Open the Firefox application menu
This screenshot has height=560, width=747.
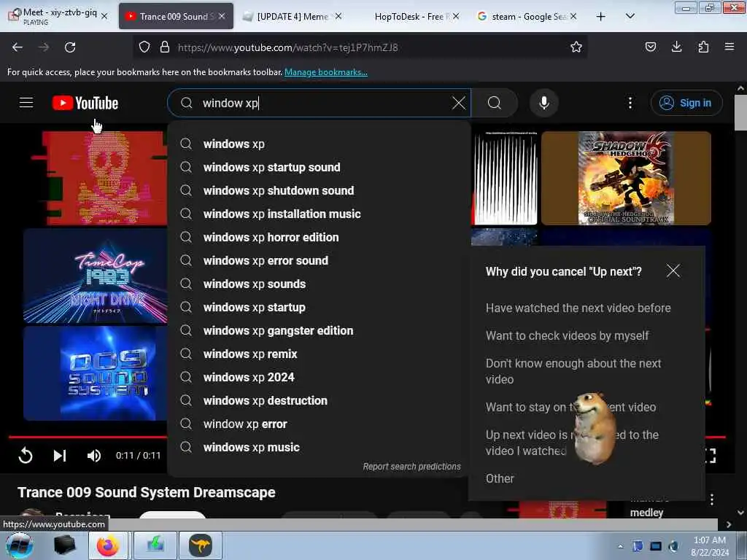click(729, 47)
